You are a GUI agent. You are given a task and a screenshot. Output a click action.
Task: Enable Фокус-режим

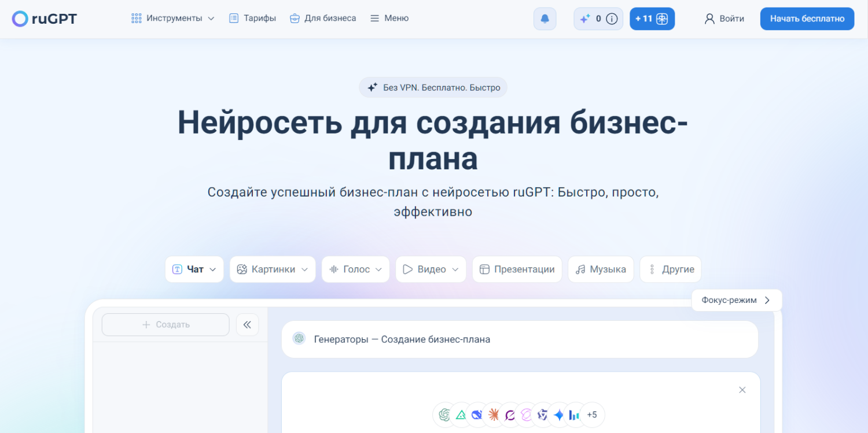click(x=737, y=300)
